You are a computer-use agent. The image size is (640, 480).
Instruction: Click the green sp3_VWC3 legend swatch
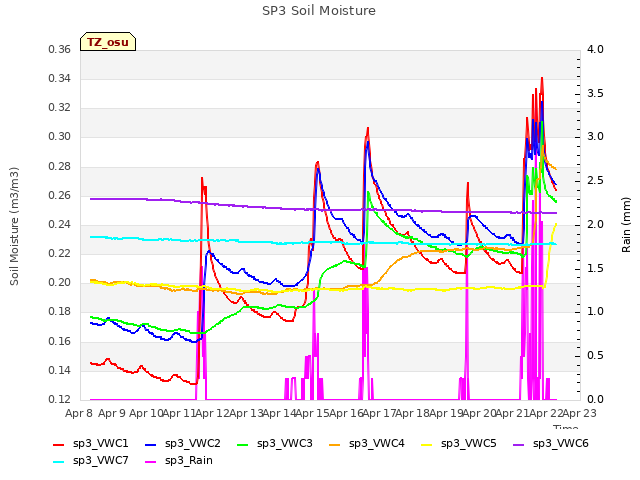243,444
